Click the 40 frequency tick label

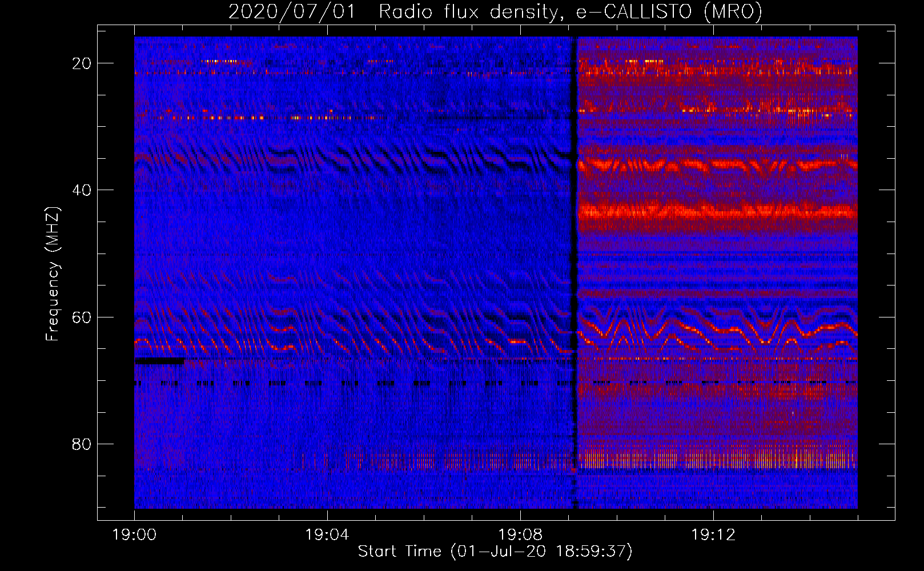[82, 190]
